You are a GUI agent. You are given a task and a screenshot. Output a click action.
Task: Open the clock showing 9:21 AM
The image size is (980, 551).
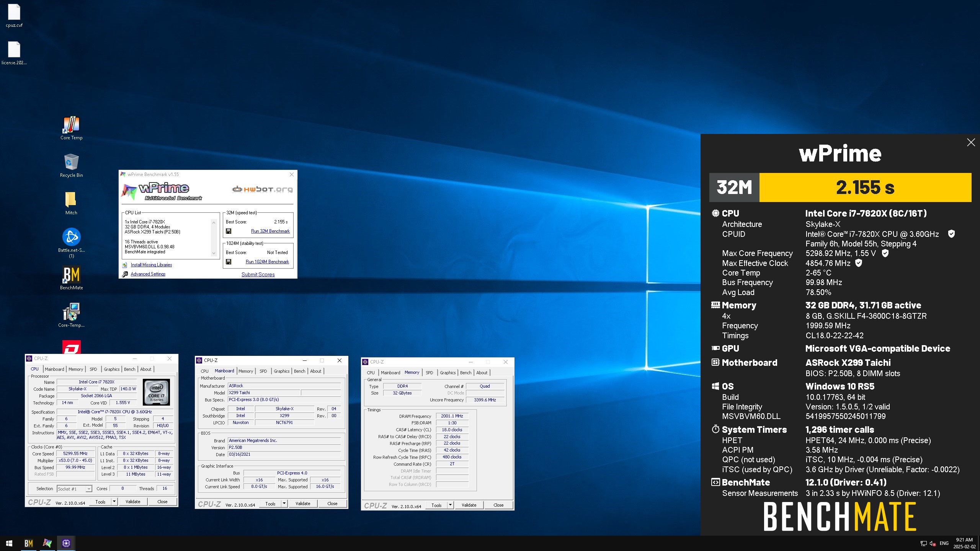(964, 543)
